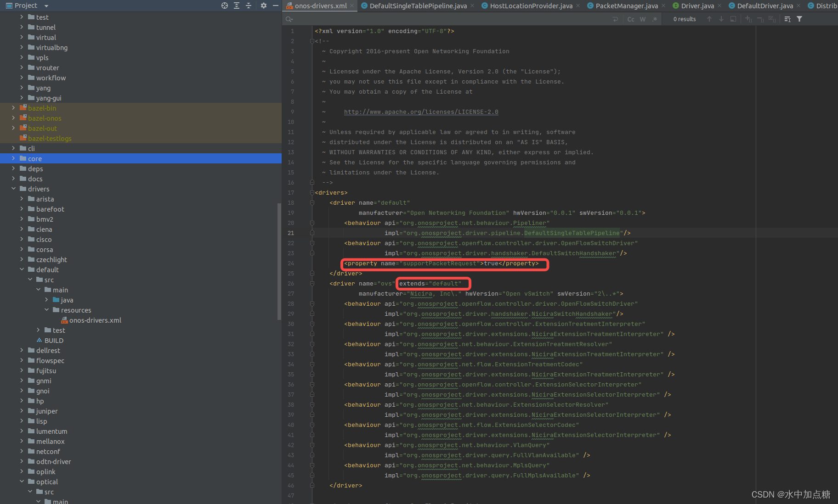
Task: Select the barefoot folder
Action: click(50, 209)
